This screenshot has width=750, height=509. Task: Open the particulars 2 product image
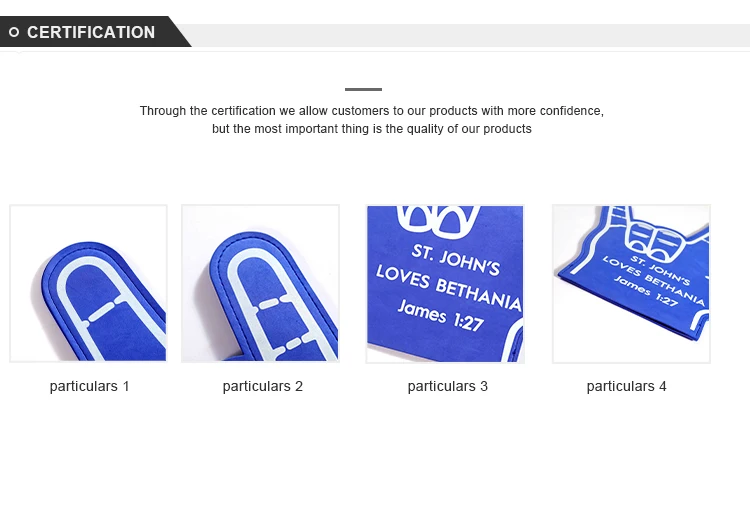pyautogui.click(x=260, y=283)
